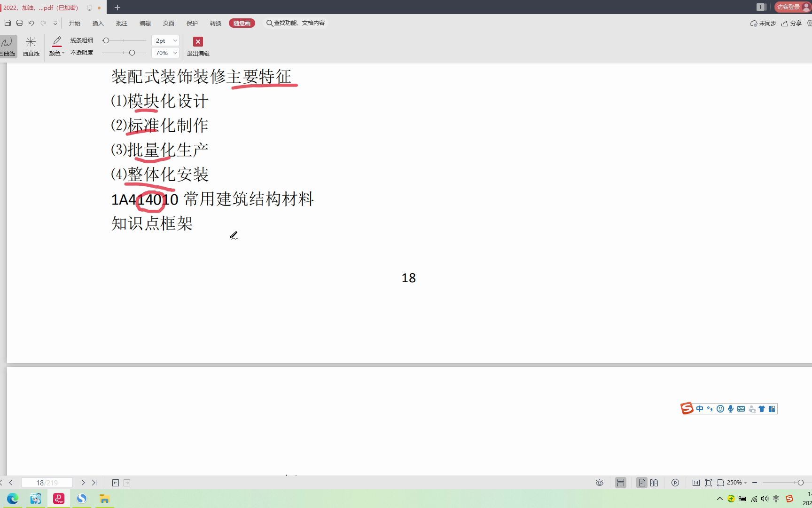This screenshot has height=508, width=812.
Task: Open Sogou emoji smiley icon
Action: click(720, 409)
